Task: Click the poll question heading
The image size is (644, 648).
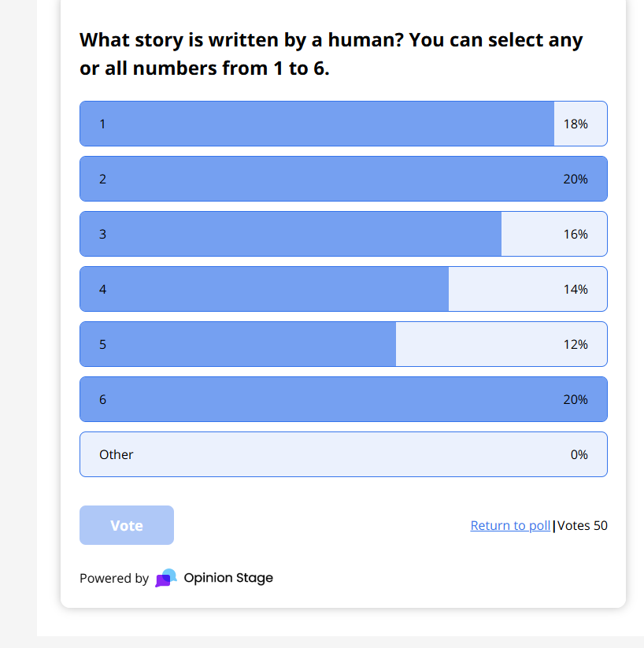Action: click(x=331, y=54)
